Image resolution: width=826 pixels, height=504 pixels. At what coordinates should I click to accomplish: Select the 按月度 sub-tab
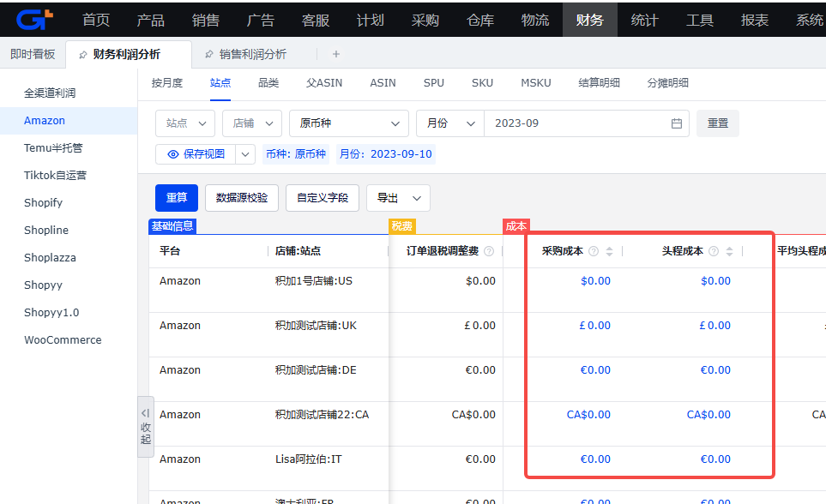(167, 82)
